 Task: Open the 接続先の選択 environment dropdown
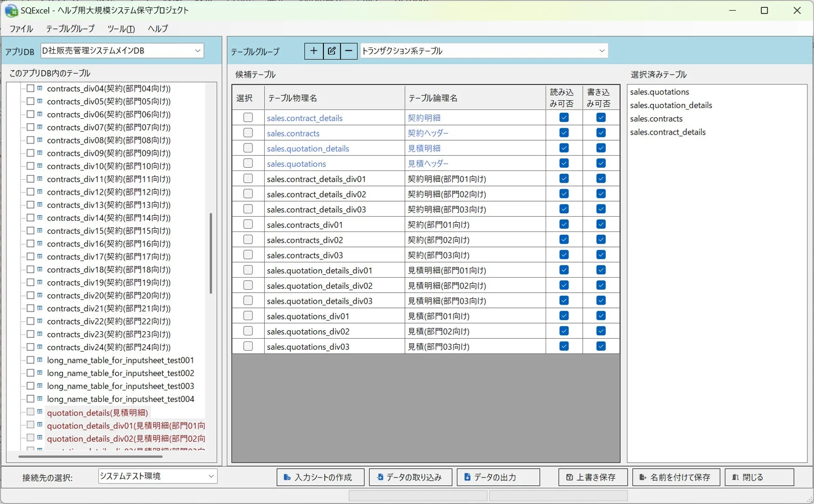pos(157,476)
